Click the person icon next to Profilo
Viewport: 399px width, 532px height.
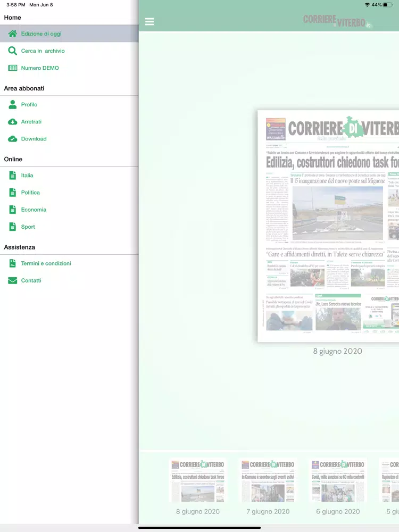(13, 104)
